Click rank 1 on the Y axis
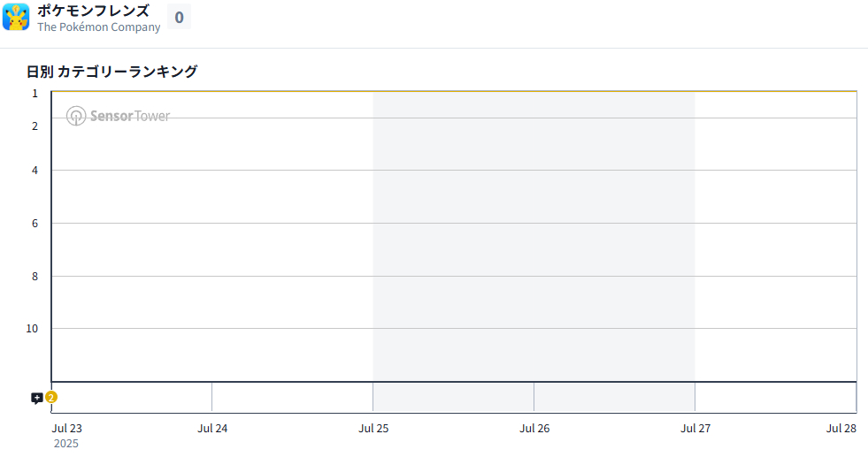Viewport: 868px width, 457px height. pos(35,93)
